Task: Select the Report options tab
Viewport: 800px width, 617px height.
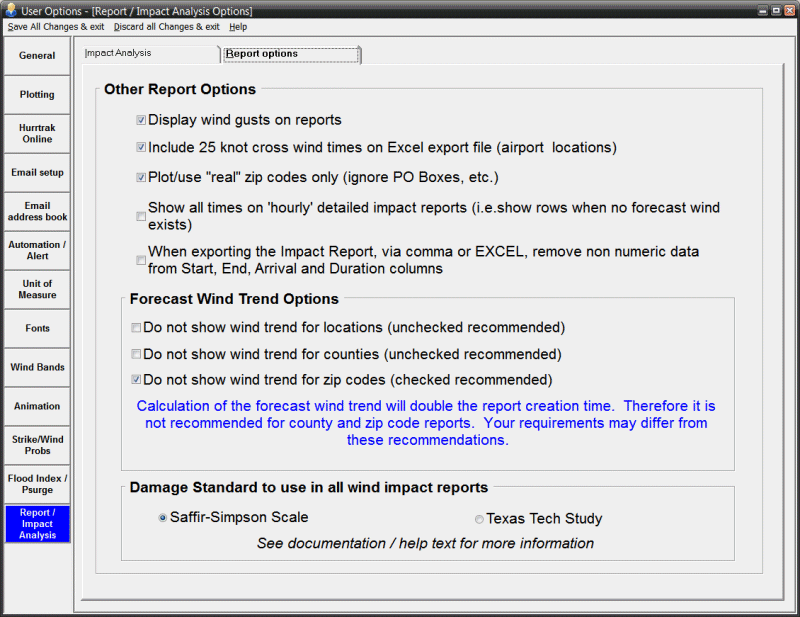Action: (292, 54)
